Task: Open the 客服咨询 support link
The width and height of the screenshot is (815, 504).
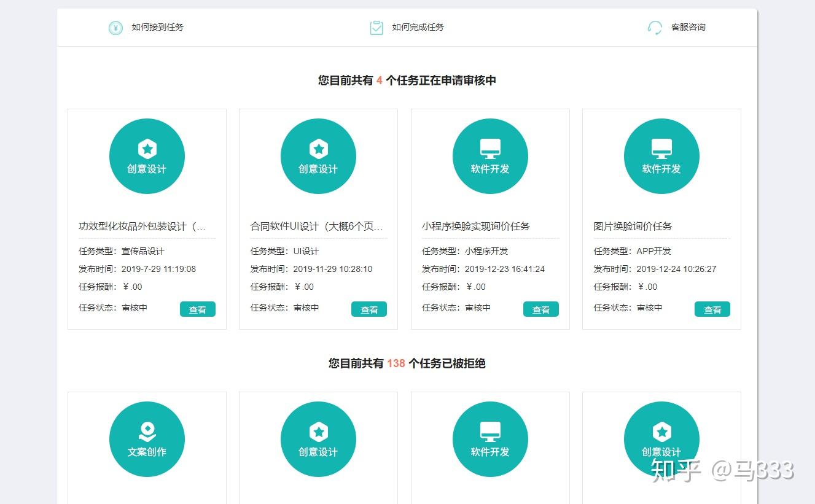Action: [688, 27]
